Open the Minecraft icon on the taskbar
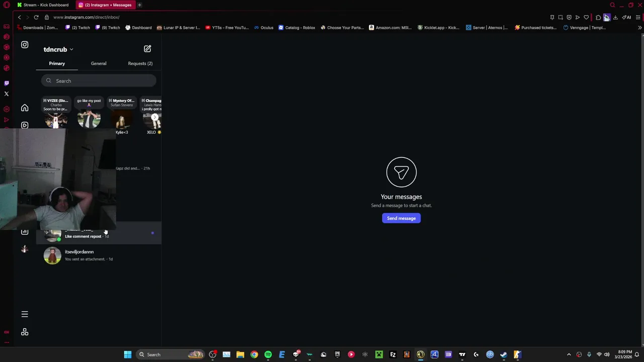 click(x=379, y=354)
